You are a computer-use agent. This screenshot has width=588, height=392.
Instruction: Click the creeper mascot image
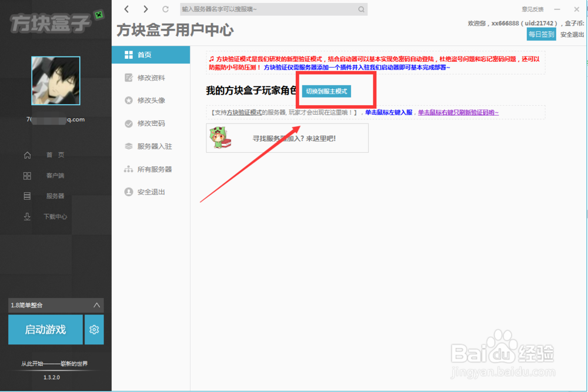tap(220, 137)
